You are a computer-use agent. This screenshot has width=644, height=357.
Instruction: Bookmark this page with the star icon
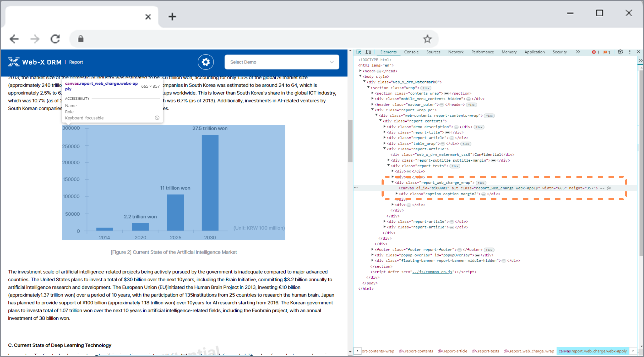pyautogui.click(x=427, y=39)
